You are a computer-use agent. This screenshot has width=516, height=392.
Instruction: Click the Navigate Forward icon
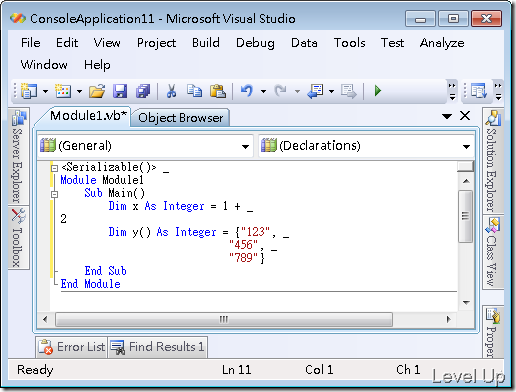(x=349, y=91)
